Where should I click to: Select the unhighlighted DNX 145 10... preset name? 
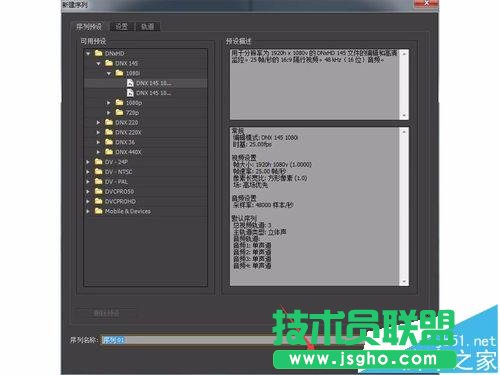pyautogui.click(x=153, y=93)
